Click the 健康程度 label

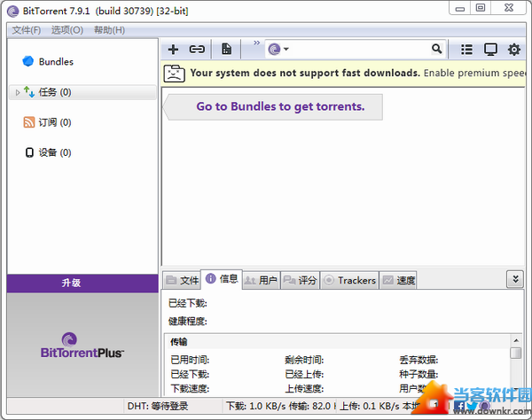[x=188, y=321]
